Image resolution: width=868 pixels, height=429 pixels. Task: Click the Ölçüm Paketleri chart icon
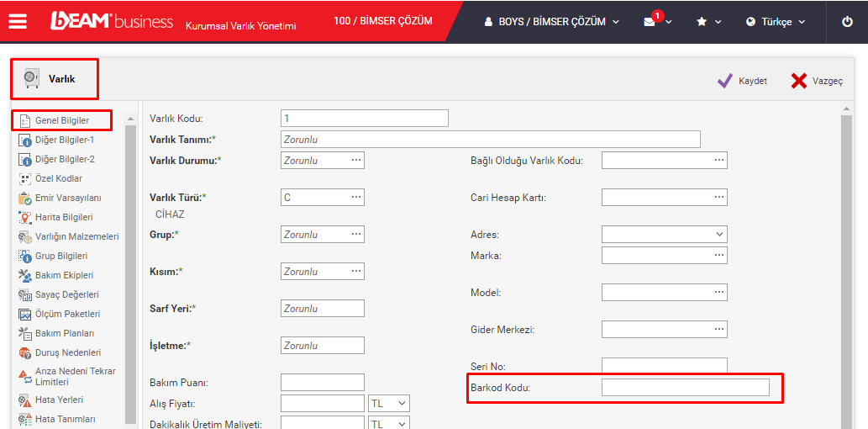[25, 315]
